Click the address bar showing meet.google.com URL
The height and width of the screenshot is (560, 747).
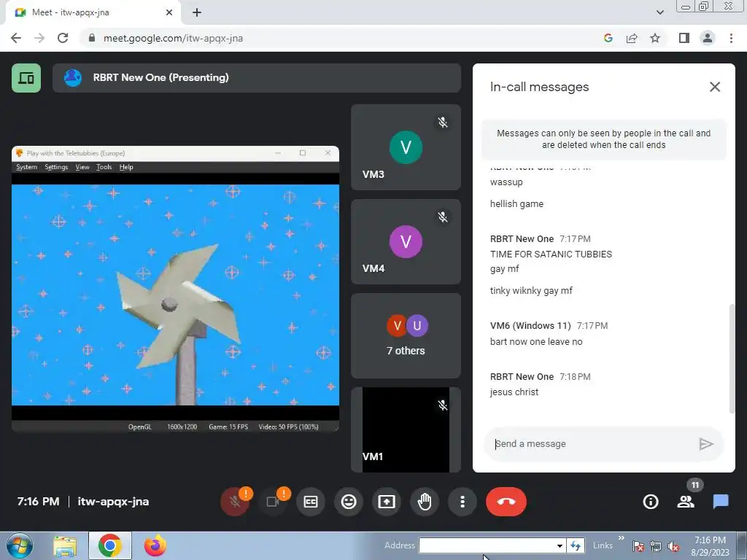(333, 38)
